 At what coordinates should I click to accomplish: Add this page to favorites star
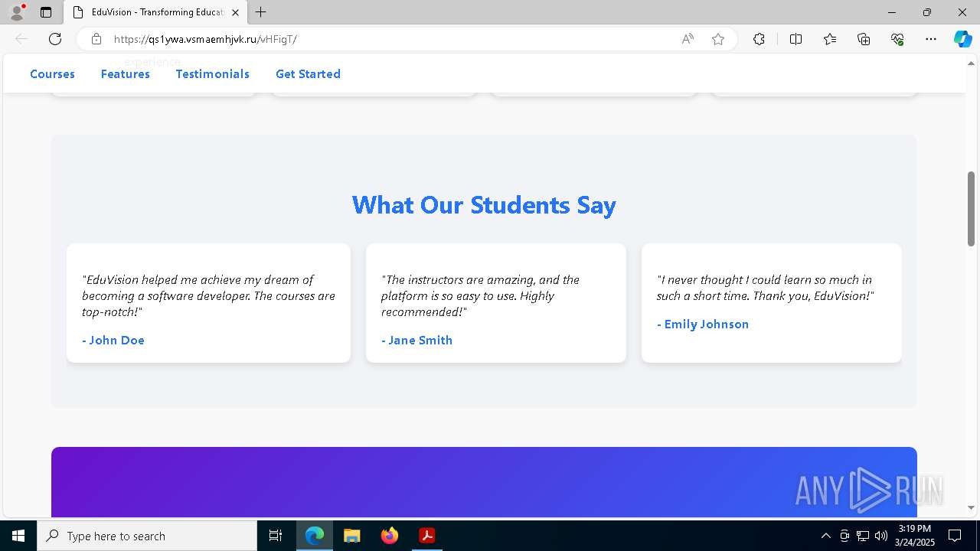click(x=718, y=39)
